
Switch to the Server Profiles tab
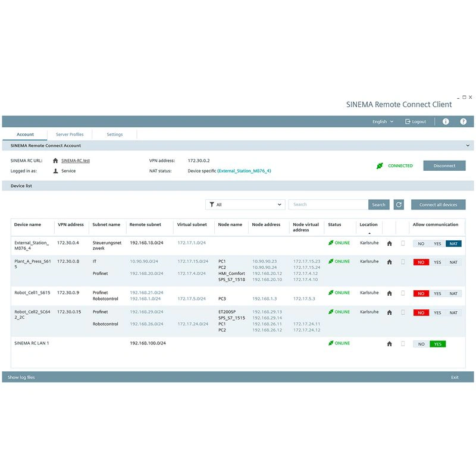(70, 134)
